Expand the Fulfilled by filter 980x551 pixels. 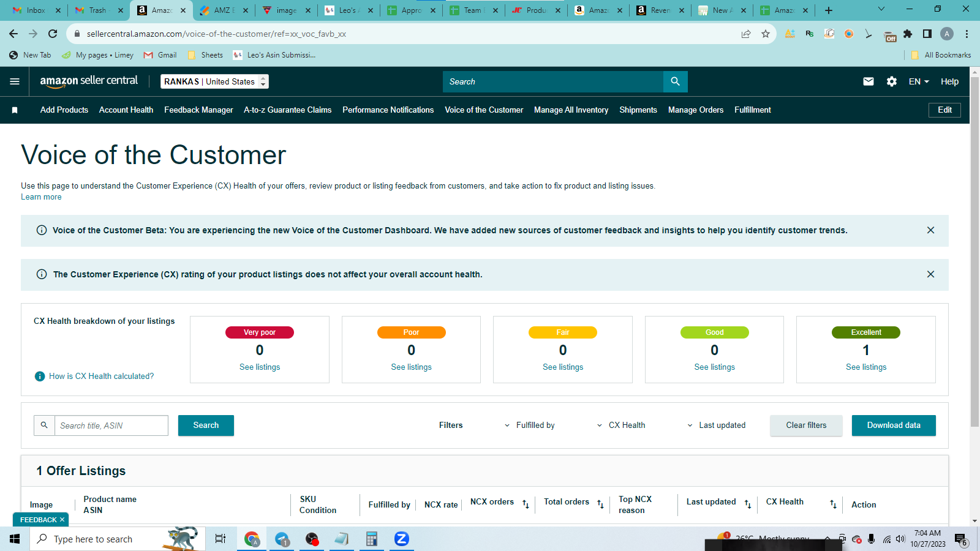pos(530,425)
